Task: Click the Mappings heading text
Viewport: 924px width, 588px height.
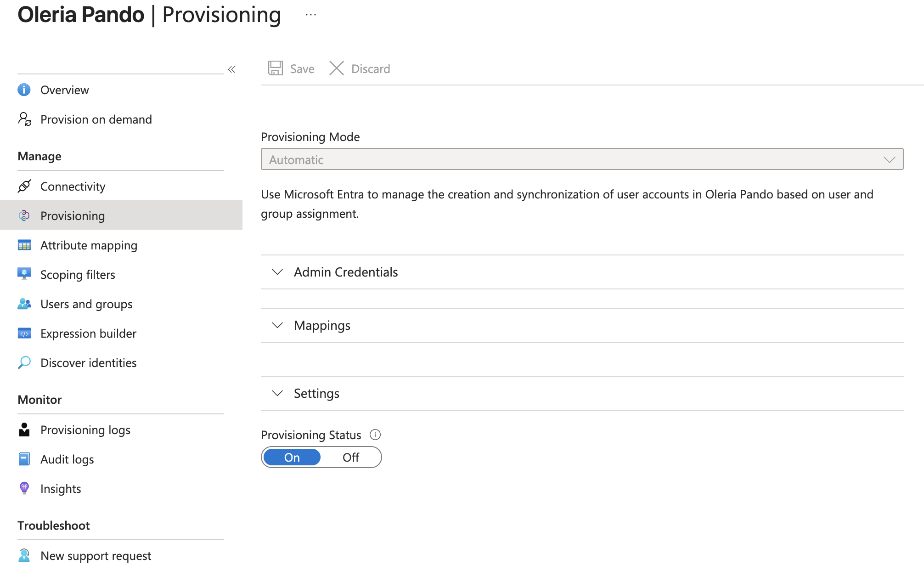Action: coord(322,325)
